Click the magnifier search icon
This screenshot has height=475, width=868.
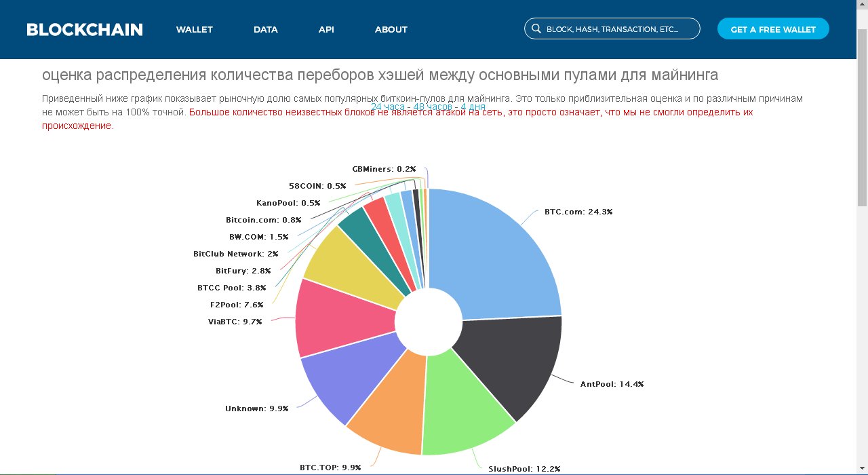[x=536, y=29]
